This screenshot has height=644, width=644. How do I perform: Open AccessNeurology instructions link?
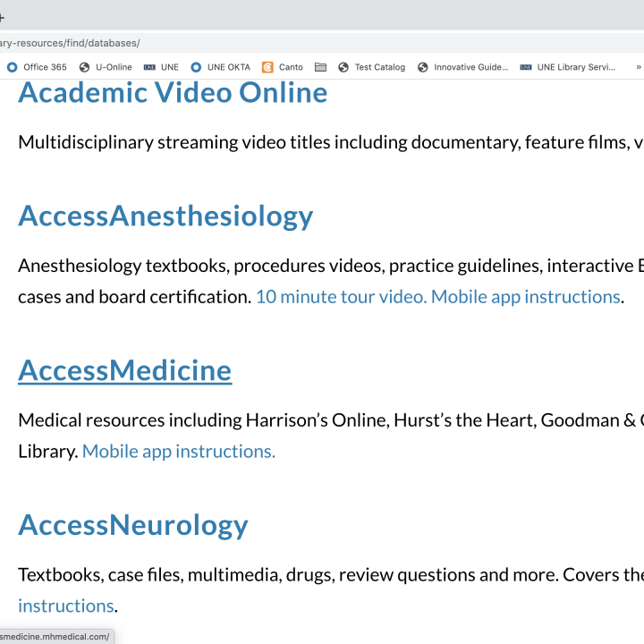pos(65,606)
